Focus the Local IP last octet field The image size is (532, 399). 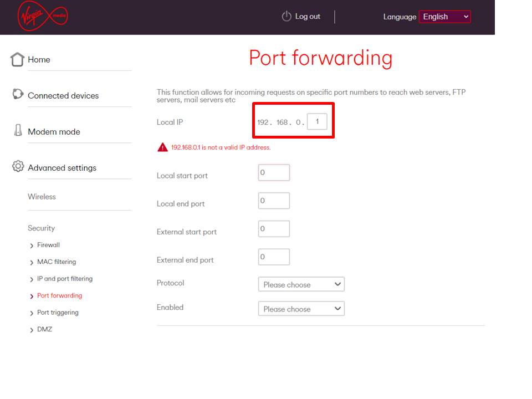coord(317,121)
